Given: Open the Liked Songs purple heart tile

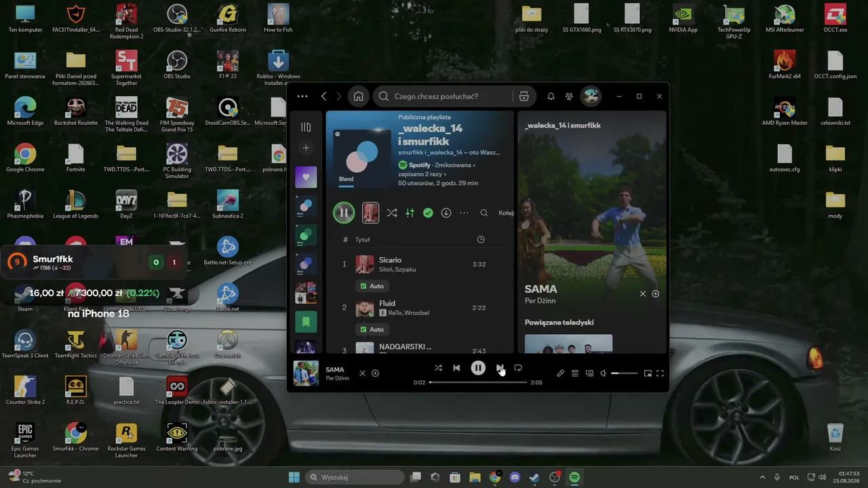Looking at the screenshot, I should click(306, 177).
